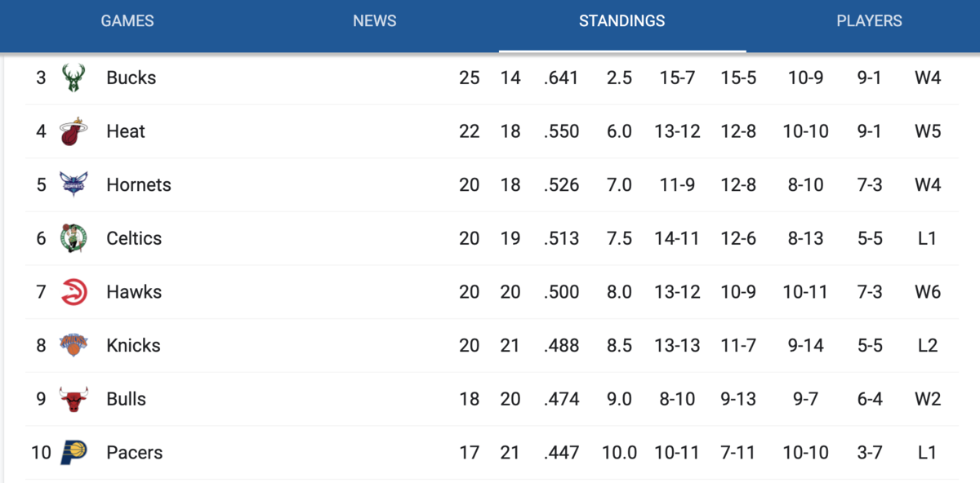Click the Boston Celtics logo icon

(x=73, y=238)
